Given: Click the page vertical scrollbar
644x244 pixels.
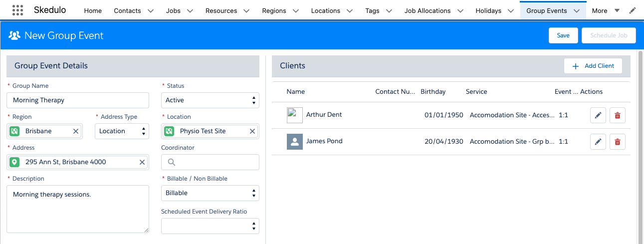Looking at the screenshot, I should click(x=640, y=147).
